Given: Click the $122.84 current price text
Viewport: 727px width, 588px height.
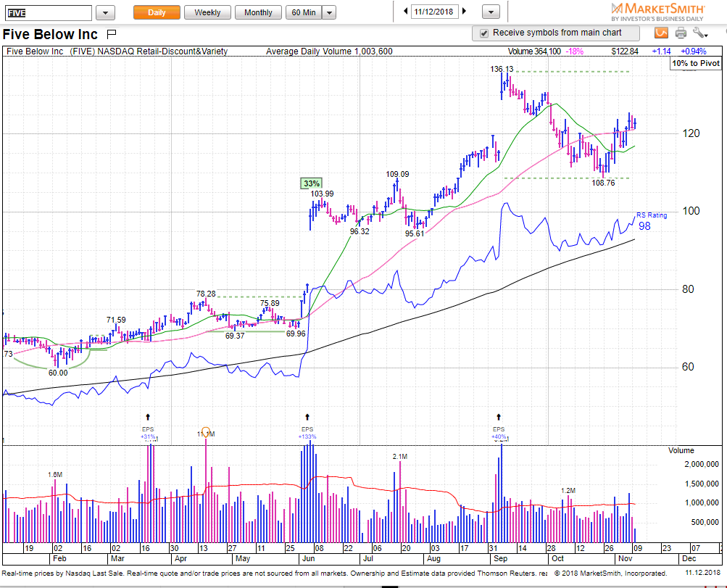Looking at the screenshot, I should coord(625,51).
